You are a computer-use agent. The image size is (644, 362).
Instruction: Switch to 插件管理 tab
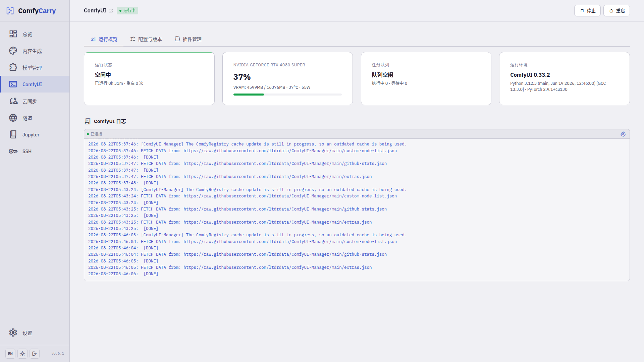[188, 39]
